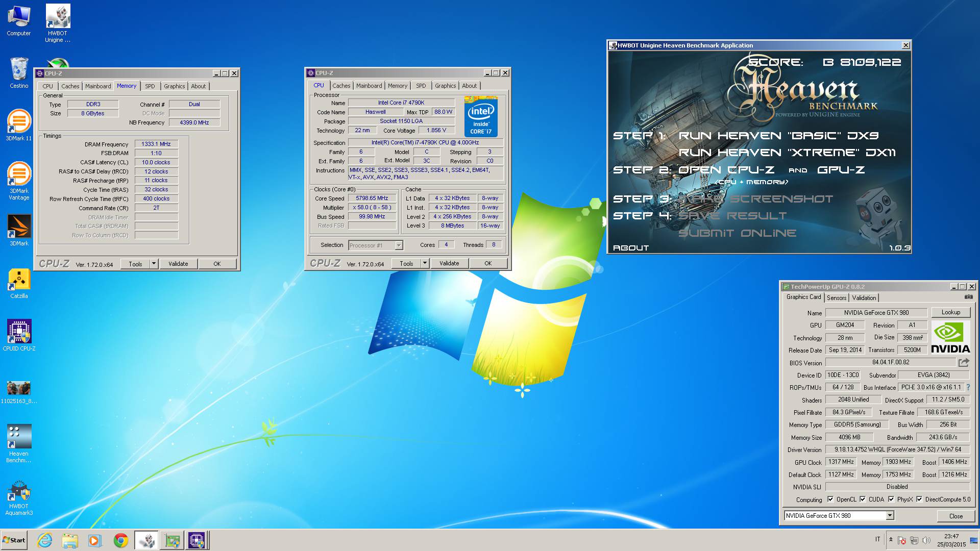Viewport: 980px width, 551px height.
Task: Open Tools dropdown arrow in Memory window
Action: (x=154, y=264)
